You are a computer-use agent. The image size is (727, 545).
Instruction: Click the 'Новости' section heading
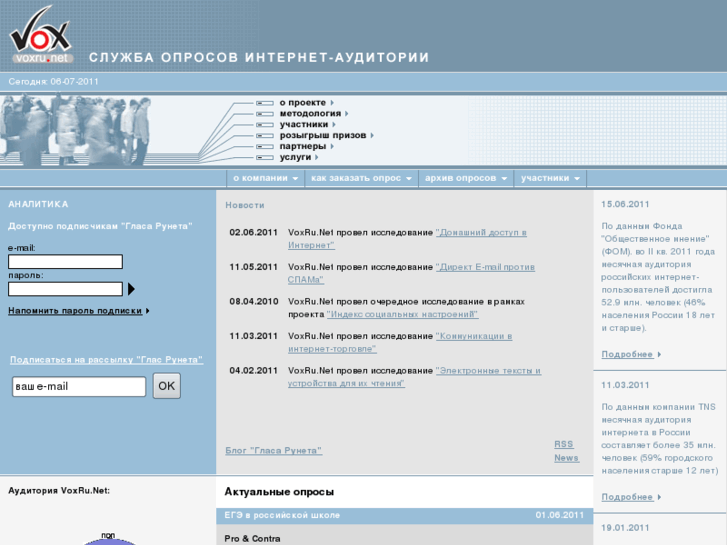[245, 205]
